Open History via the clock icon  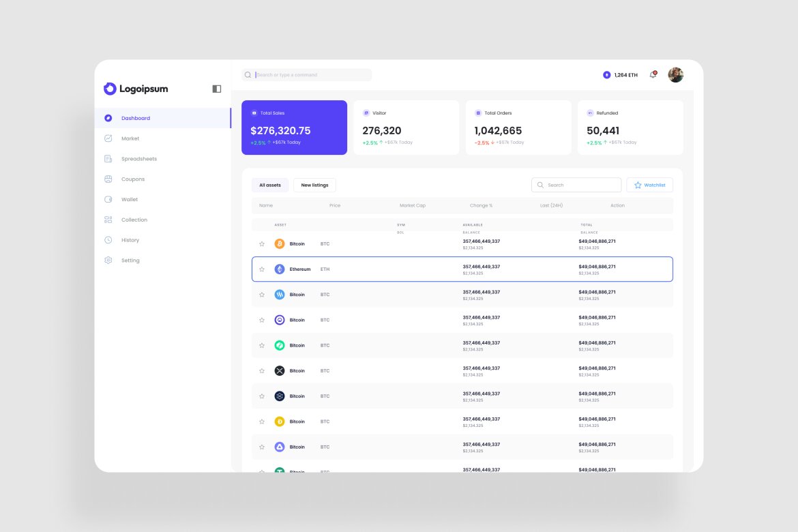[x=108, y=239]
